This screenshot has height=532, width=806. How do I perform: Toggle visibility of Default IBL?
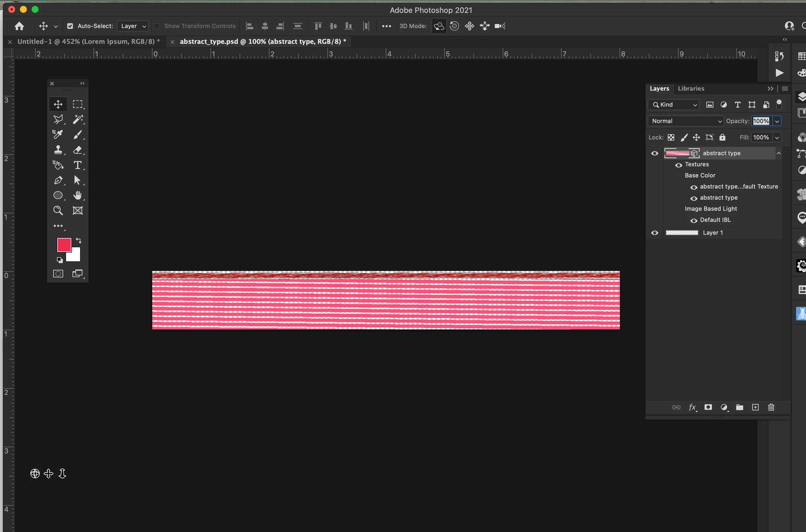[x=694, y=220]
